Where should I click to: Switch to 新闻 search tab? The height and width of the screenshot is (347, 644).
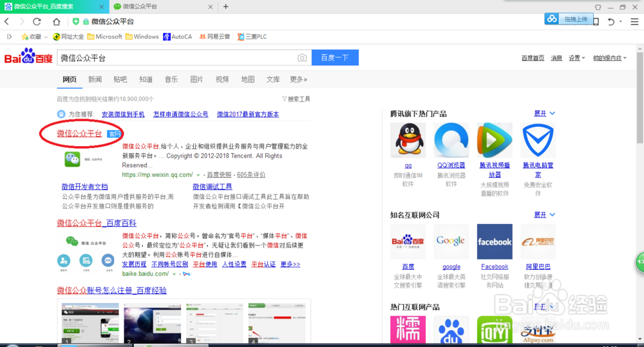tap(95, 79)
